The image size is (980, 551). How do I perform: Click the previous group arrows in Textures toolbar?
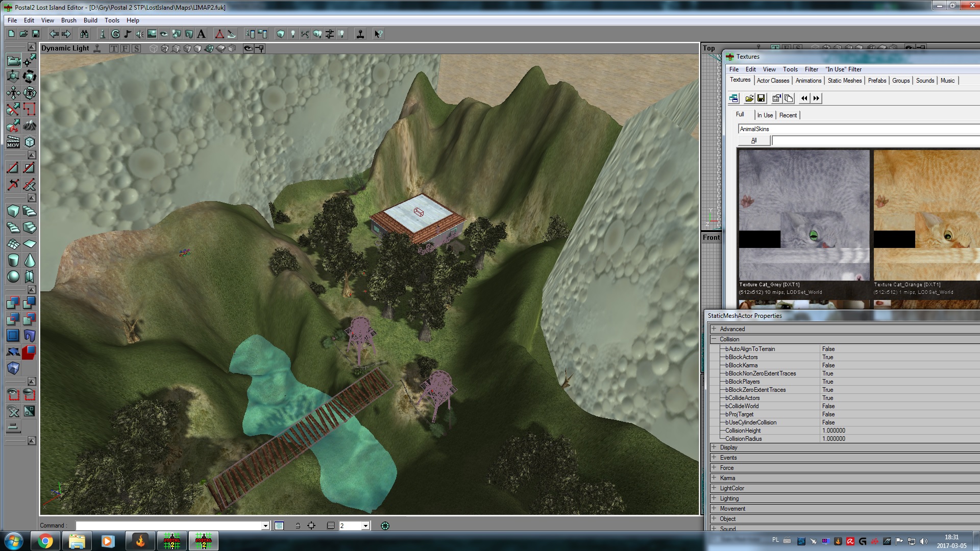tap(804, 98)
